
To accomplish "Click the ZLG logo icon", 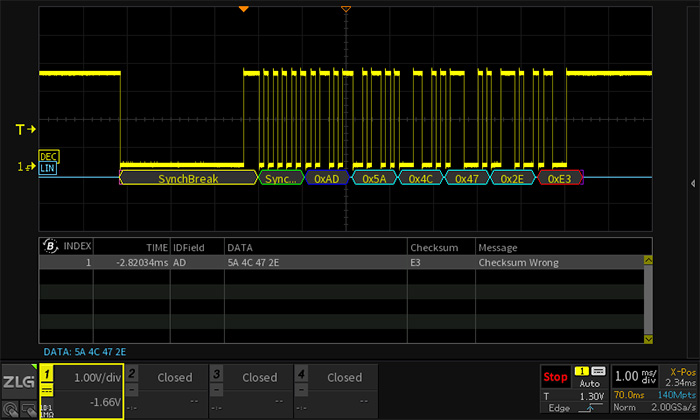I will tap(18, 382).
